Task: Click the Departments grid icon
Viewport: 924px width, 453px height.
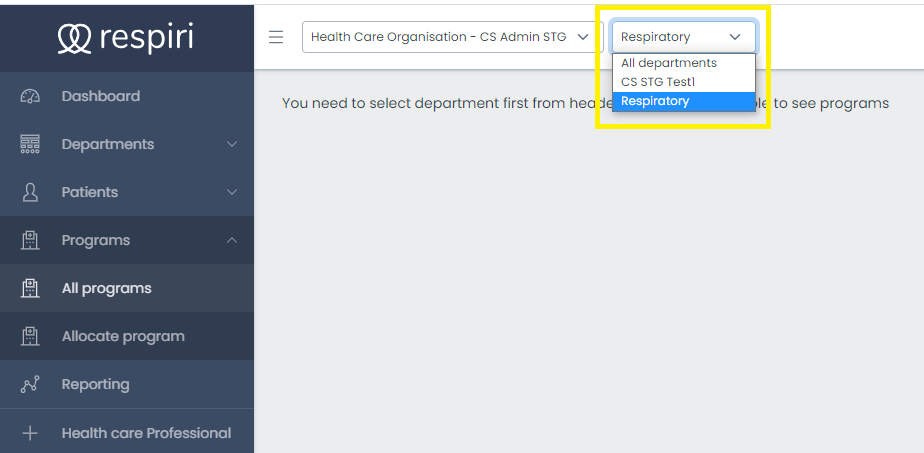Action: (30, 144)
